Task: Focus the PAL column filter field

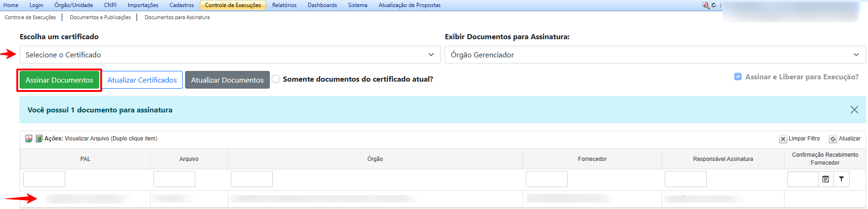Action: pos(44,179)
